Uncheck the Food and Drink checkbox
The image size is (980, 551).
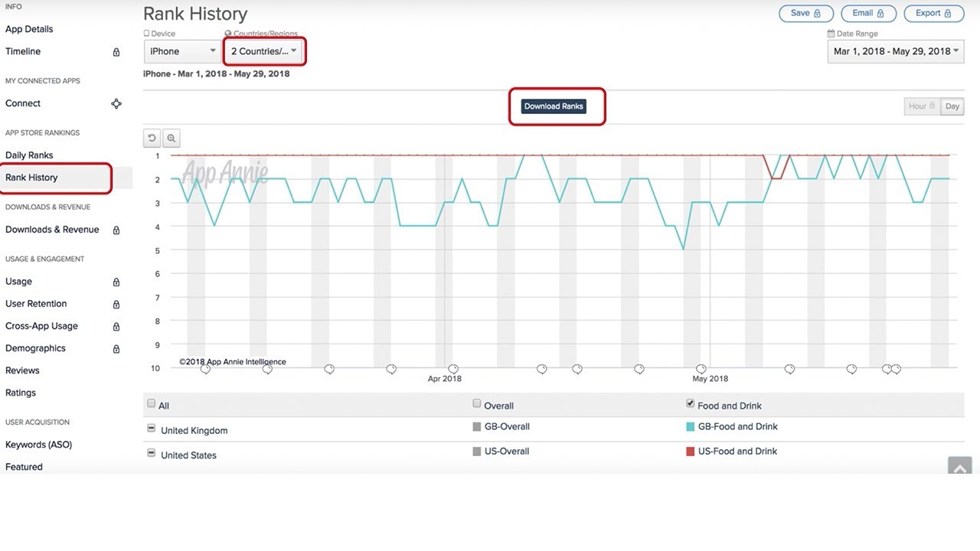[x=691, y=403]
